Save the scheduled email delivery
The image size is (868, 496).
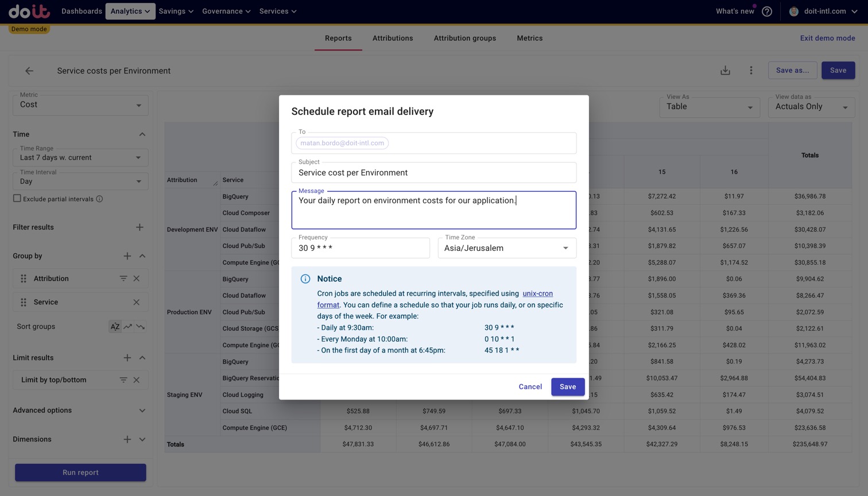coord(567,387)
